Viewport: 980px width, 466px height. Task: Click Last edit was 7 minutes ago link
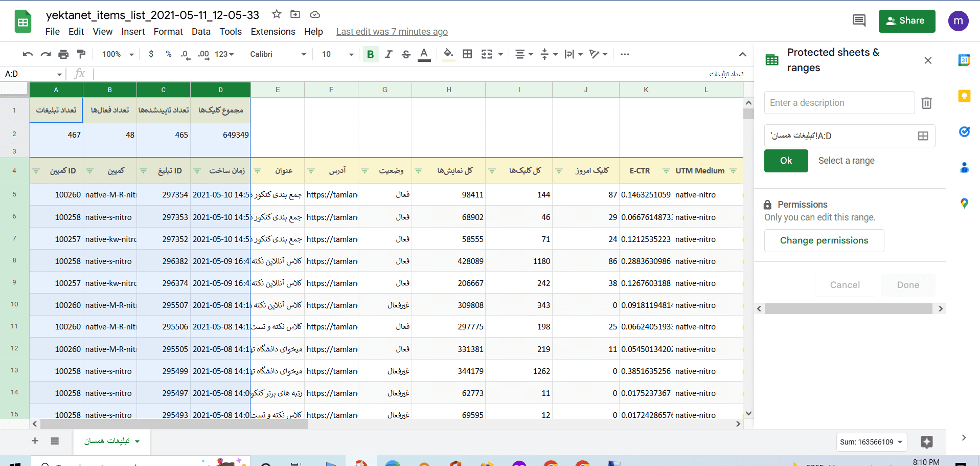pyautogui.click(x=392, y=32)
